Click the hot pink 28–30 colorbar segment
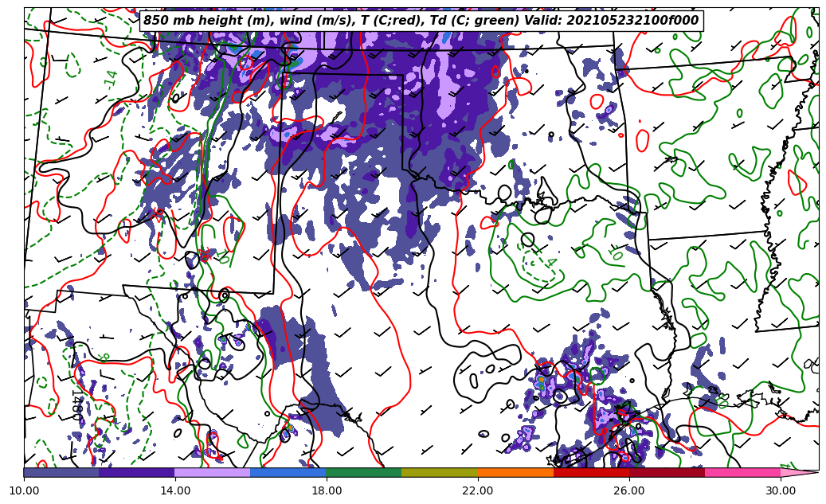This screenshot has height=504, width=826. point(743,472)
